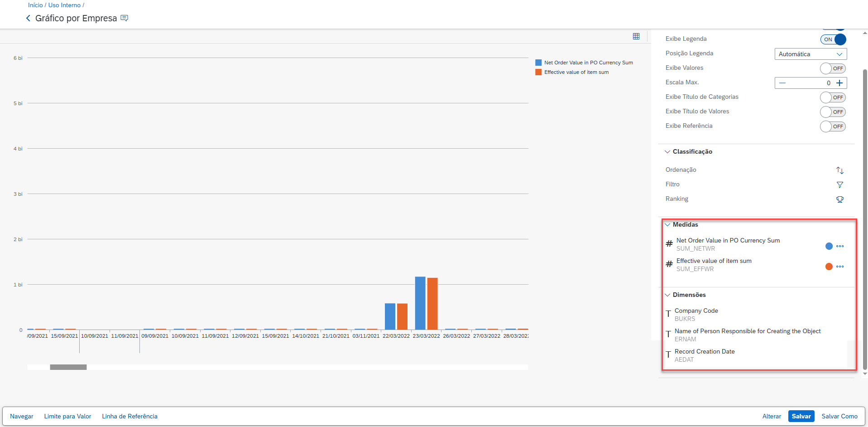
Task: Select Navegar in the bottom toolbar
Action: [22, 416]
